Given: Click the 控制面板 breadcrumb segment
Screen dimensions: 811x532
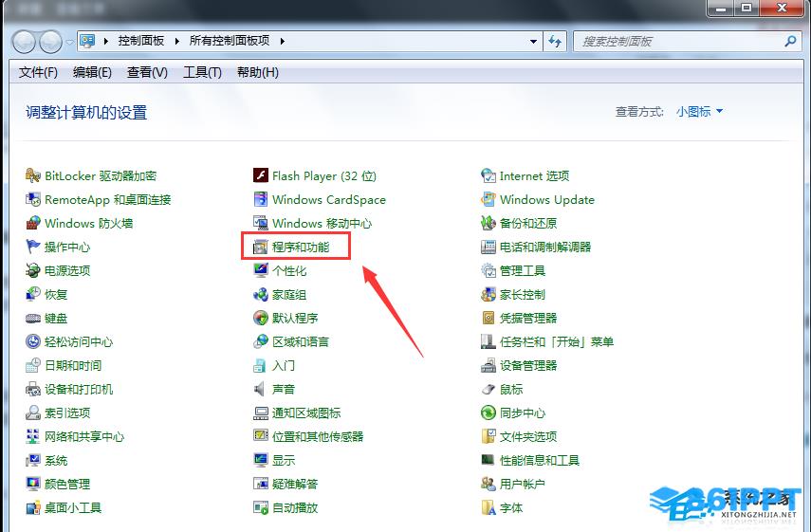Looking at the screenshot, I should (141, 41).
